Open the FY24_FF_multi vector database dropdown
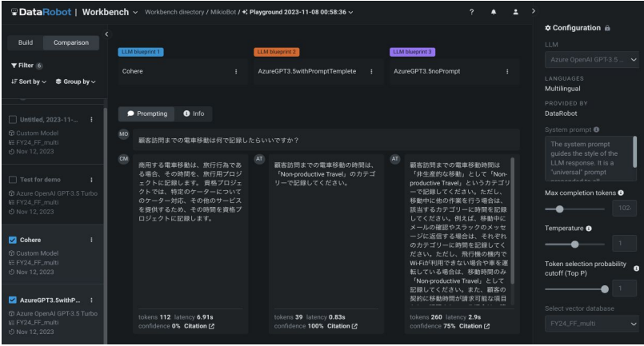This screenshot has height=346, width=644. [x=591, y=324]
